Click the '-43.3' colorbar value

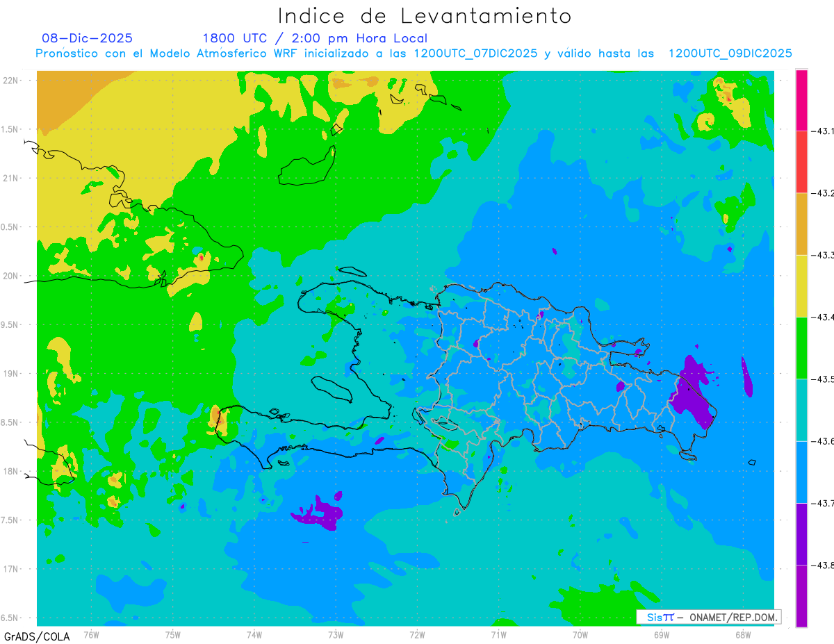pyautogui.click(x=822, y=255)
